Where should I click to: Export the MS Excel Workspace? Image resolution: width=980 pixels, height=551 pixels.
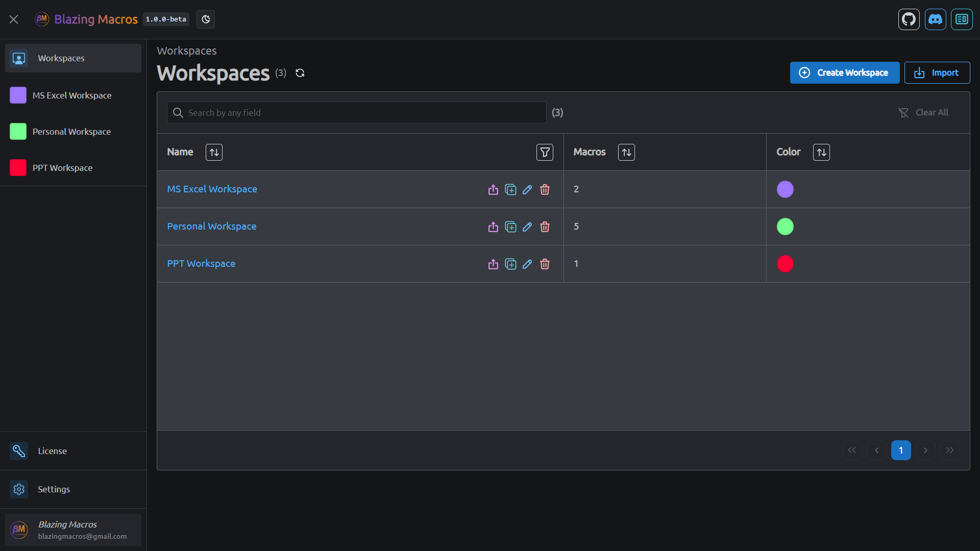pyautogui.click(x=493, y=189)
